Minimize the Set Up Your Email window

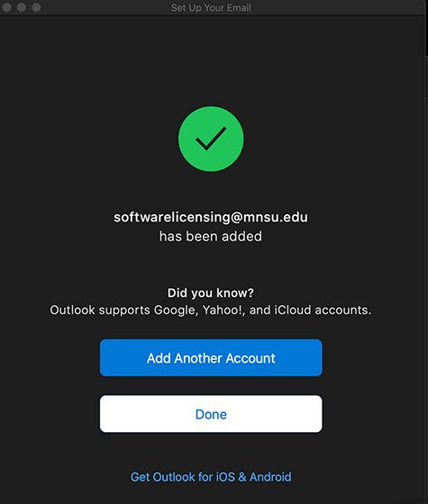(22, 7)
